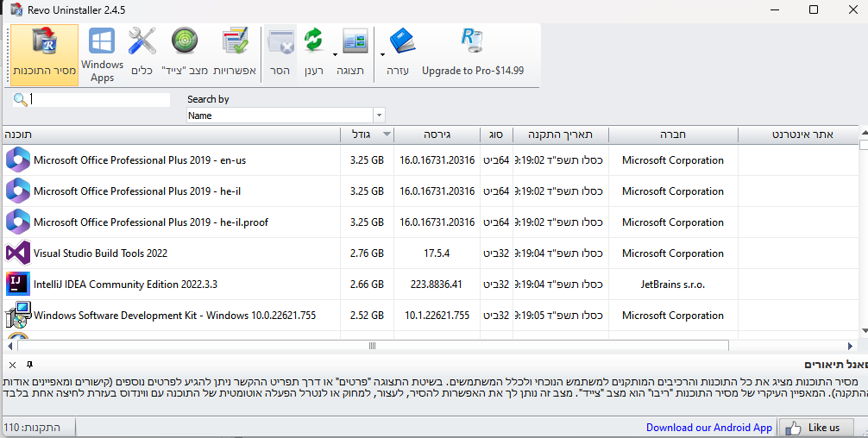This screenshot has width=868, height=438.
Task: Sort by size (גודל) column header
Action: click(367, 135)
